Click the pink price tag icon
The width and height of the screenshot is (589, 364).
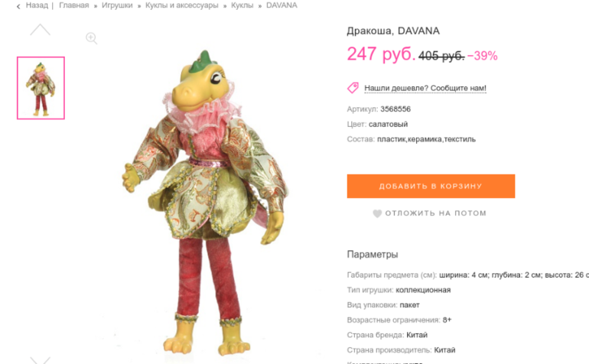click(x=353, y=88)
